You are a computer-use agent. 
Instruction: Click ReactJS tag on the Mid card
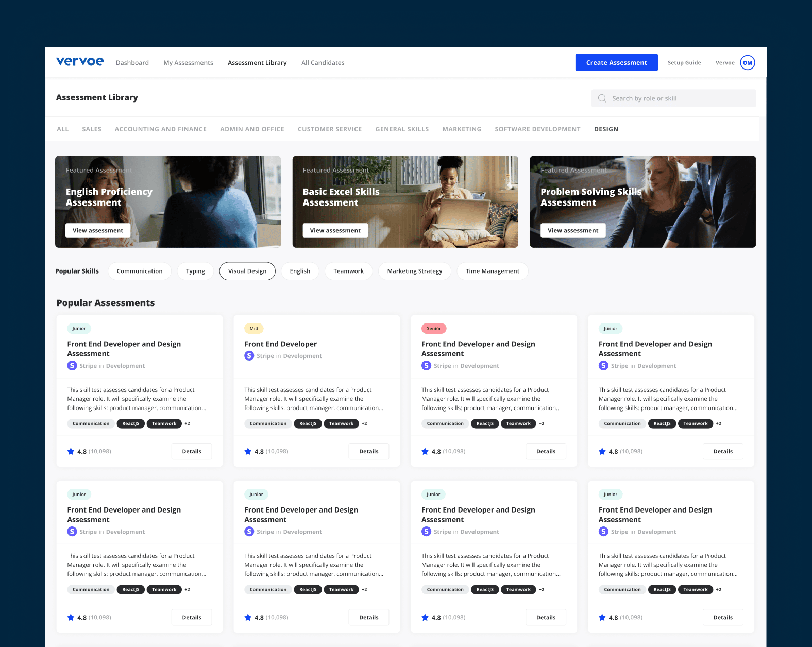click(308, 423)
